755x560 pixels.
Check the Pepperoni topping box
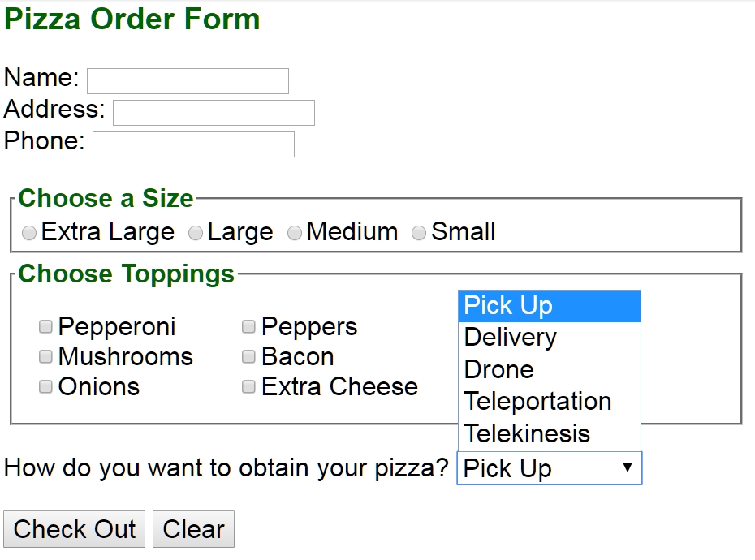(x=46, y=327)
